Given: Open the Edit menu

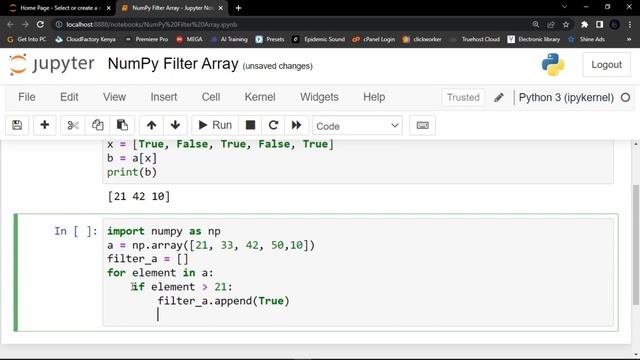Looking at the screenshot, I should point(69,97).
